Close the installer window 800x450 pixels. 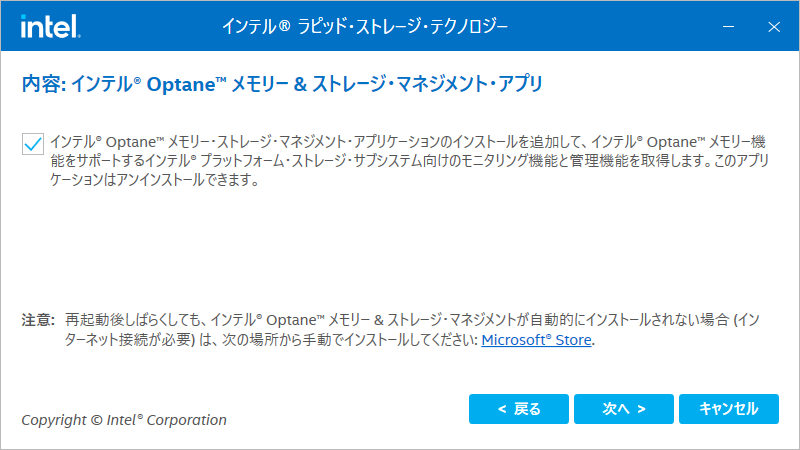[774, 27]
